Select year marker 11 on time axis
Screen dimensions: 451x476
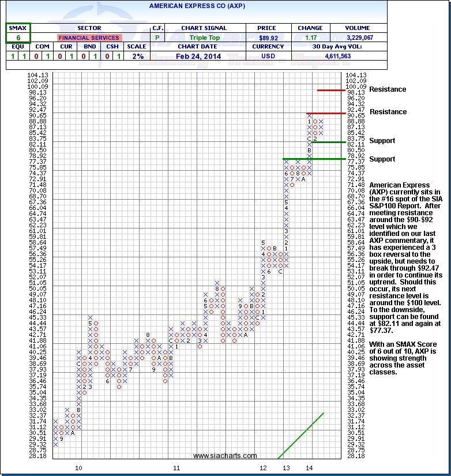pos(176,467)
